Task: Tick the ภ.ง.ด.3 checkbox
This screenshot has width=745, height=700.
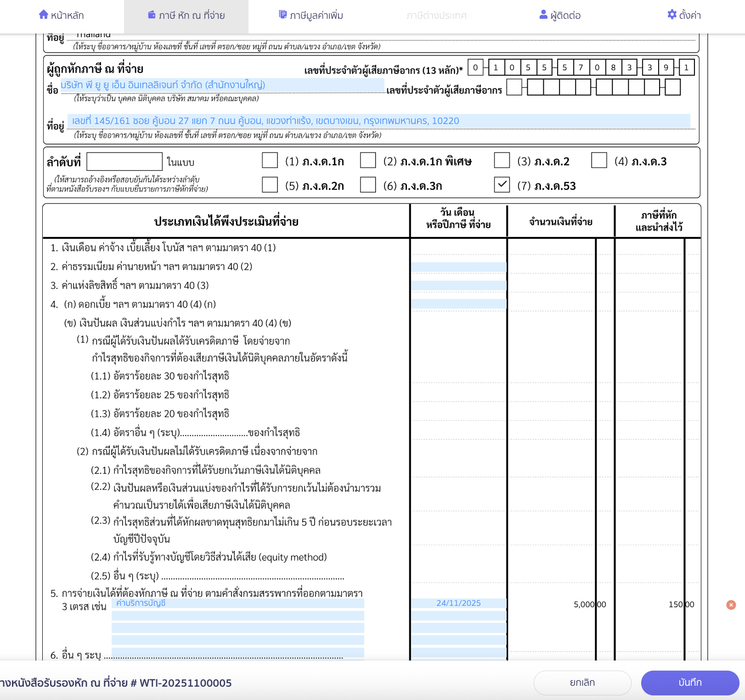Action: coord(599,161)
